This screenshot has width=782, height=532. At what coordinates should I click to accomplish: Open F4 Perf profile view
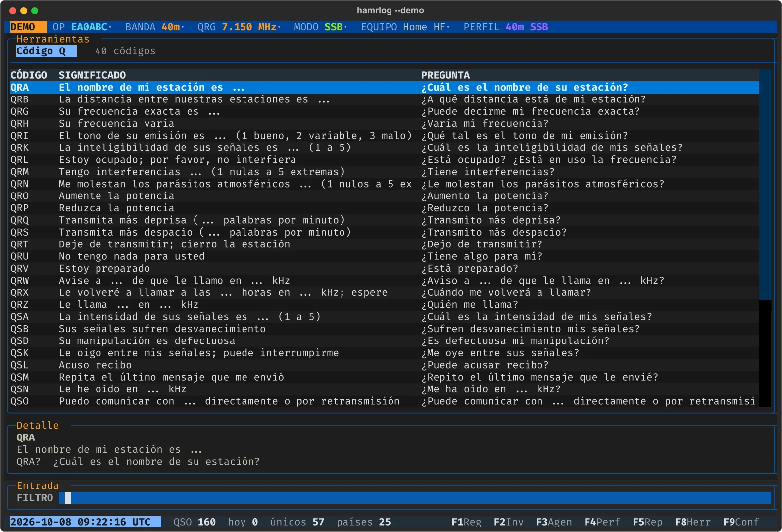602,522
